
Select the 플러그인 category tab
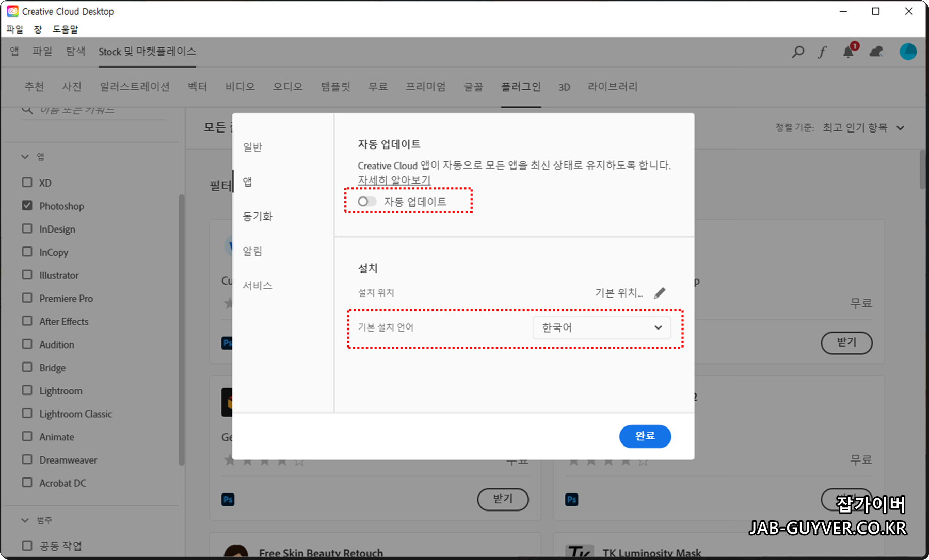[x=521, y=87]
